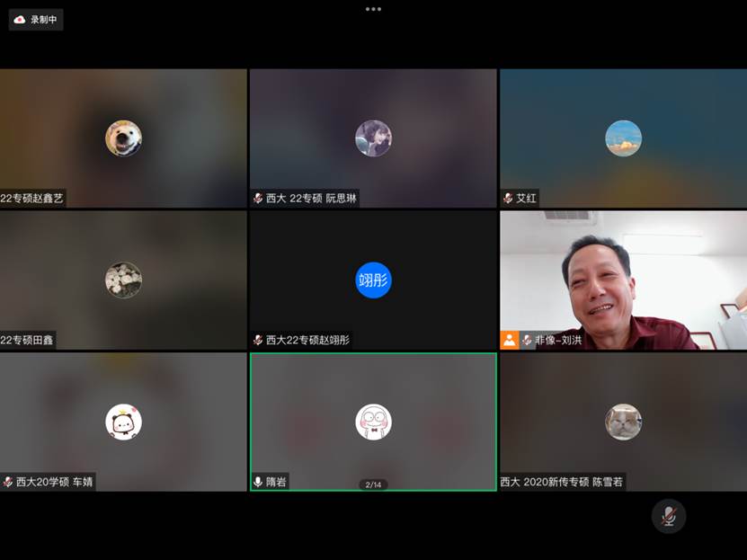
Task: Expand the three-dot menu at top center
Action: pos(373,9)
